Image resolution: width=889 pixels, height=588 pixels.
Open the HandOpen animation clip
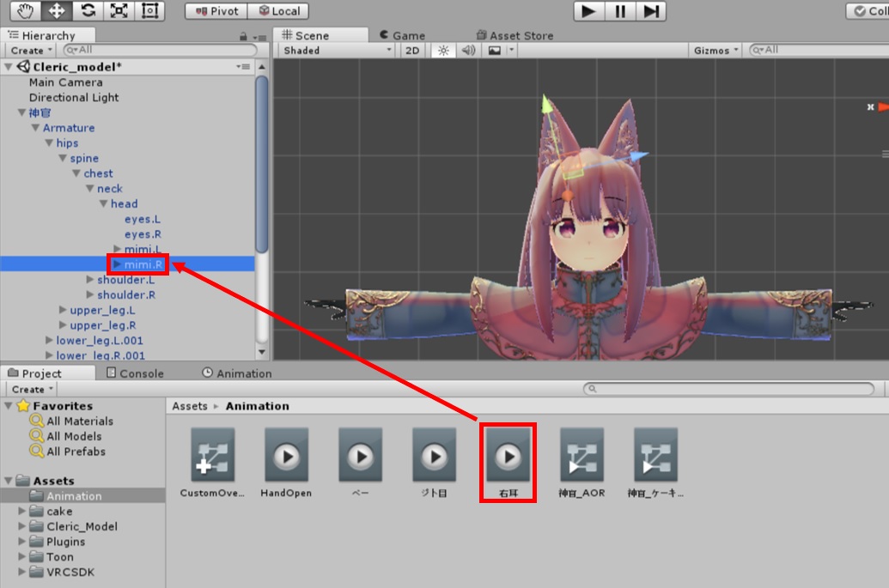coord(286,455)
